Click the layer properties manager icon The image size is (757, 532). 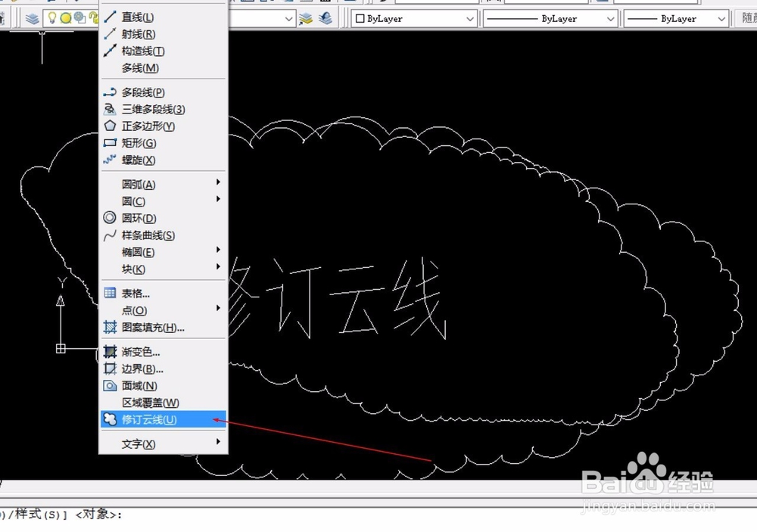point(33,19)
